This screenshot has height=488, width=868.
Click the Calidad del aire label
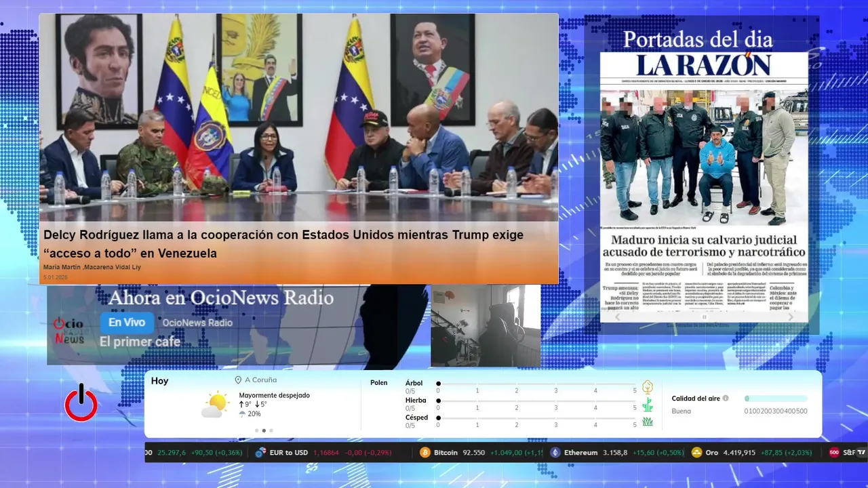(696, 399)
